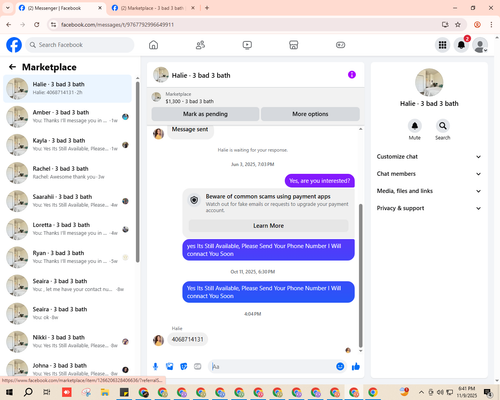
Task: Open Loretta - 3 bad 3 bath conversation
Action: coord(67,229)
